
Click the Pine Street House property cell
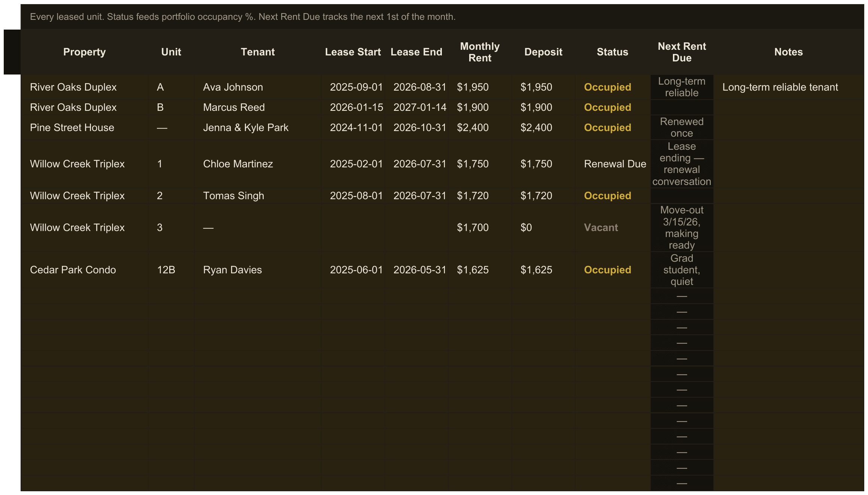click(84, 128)
